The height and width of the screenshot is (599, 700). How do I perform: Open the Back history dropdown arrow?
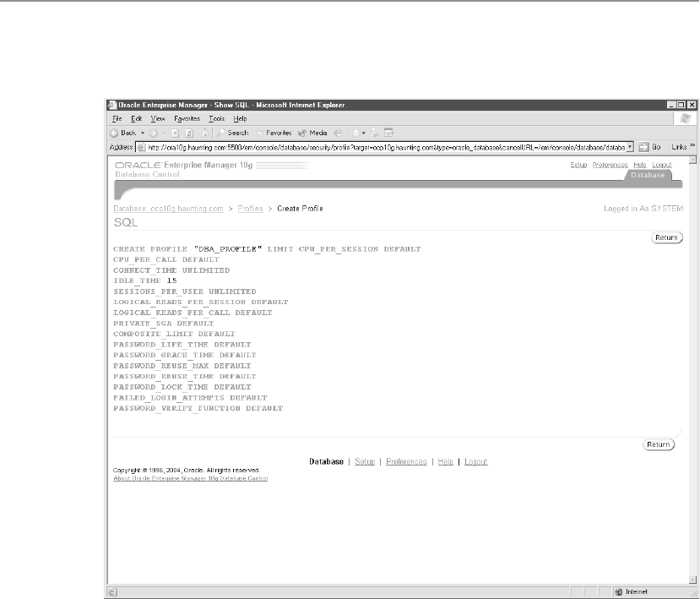pos(143,133)
